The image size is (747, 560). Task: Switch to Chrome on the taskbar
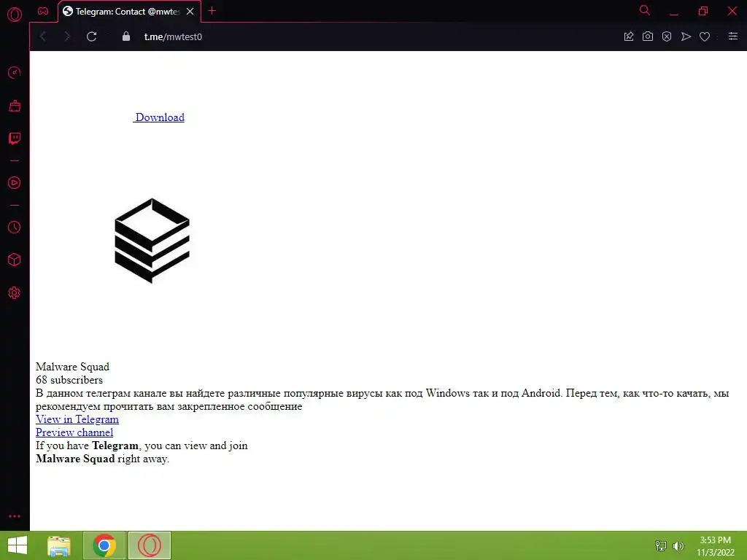click(104, 545)
